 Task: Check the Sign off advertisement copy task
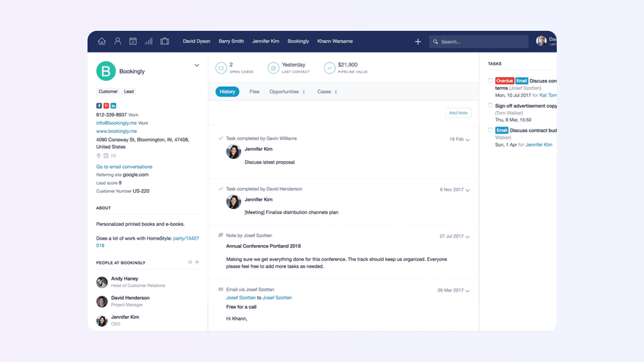(x=490, y=106)
